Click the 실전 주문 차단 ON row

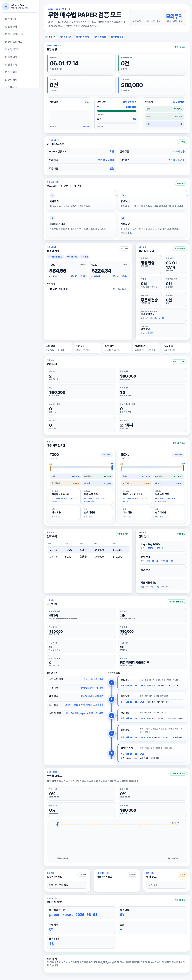[76, 679]
